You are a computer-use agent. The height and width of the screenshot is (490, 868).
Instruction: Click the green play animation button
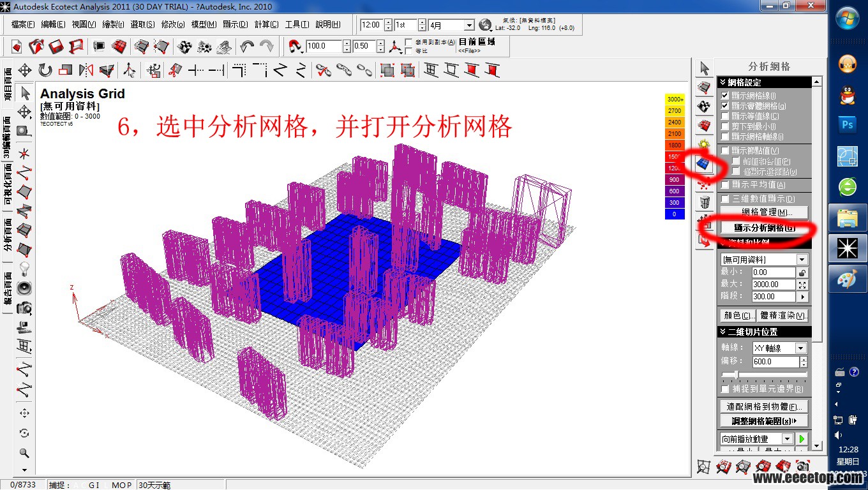point(802,439)
